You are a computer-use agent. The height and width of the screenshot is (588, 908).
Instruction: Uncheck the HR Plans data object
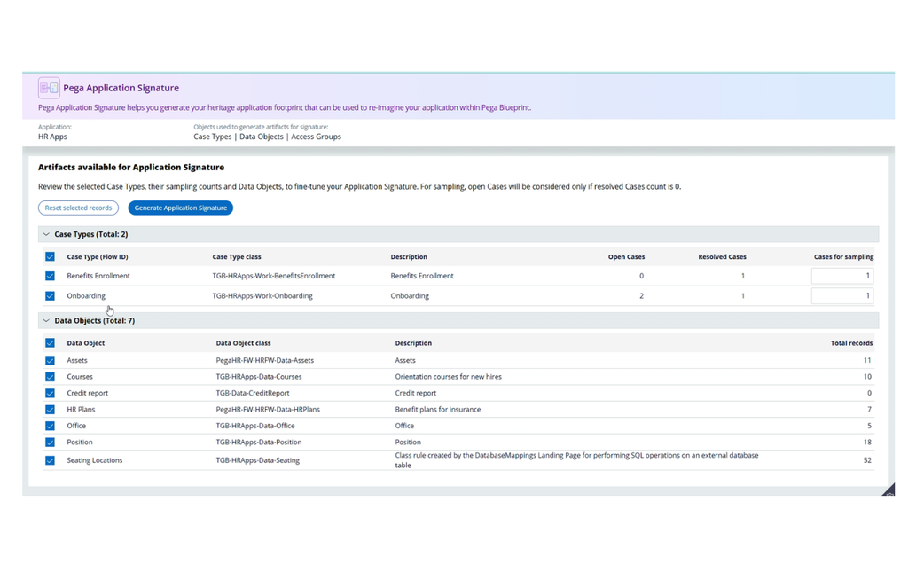[51, 410]
